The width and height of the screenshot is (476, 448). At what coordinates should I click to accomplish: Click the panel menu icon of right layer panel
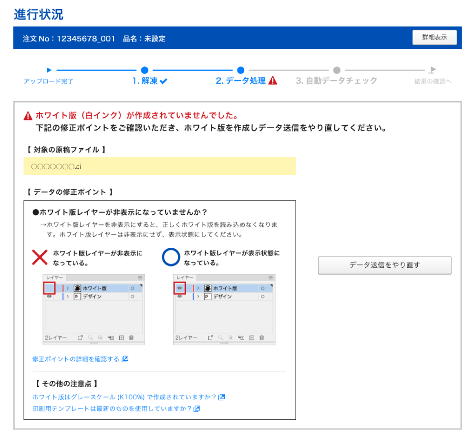[x=270, y=277]
